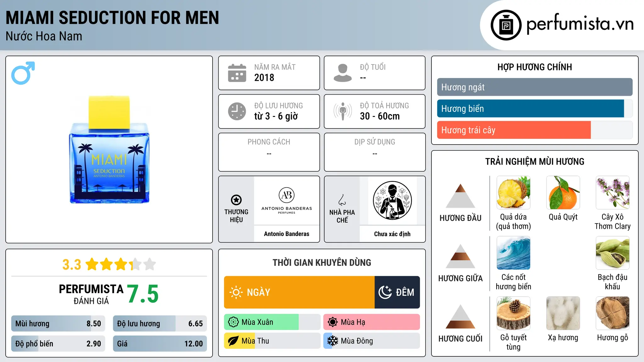The image size is (644, 362).
Task: Click the Độ lưu hương 6.65 score bar
Action: (x=160, y=324)
